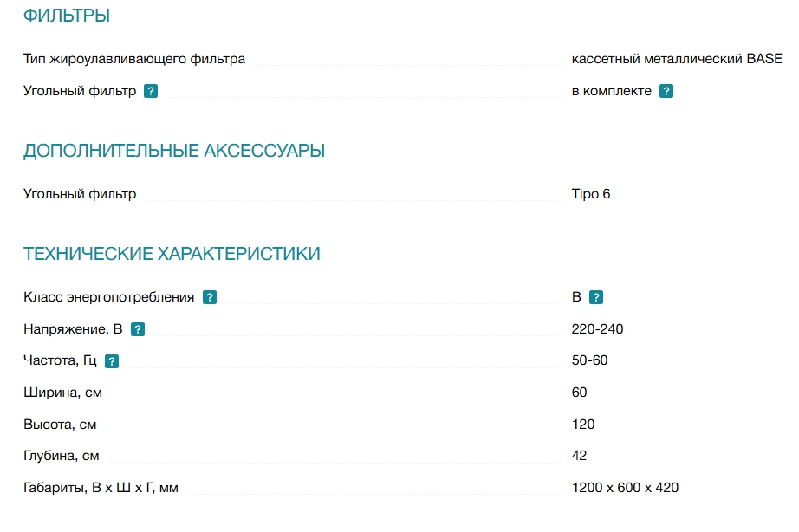Click help icon next to в комплекте
Viewport: 799px width, 532px height.
point(666,91)
